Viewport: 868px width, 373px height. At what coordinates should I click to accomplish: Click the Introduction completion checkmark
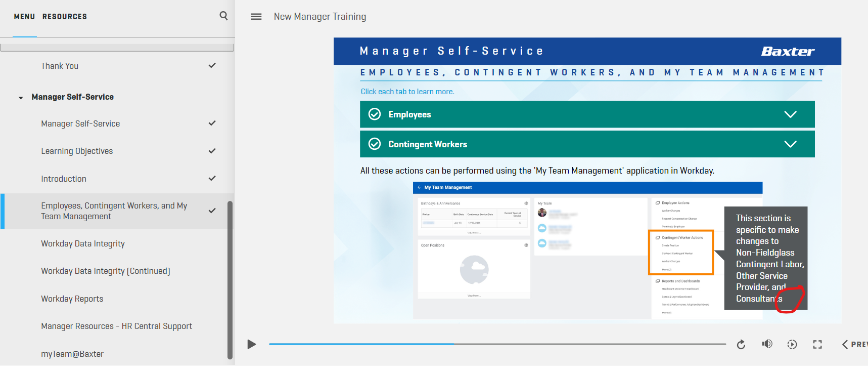pyautogui.click(x=212, y=178)
